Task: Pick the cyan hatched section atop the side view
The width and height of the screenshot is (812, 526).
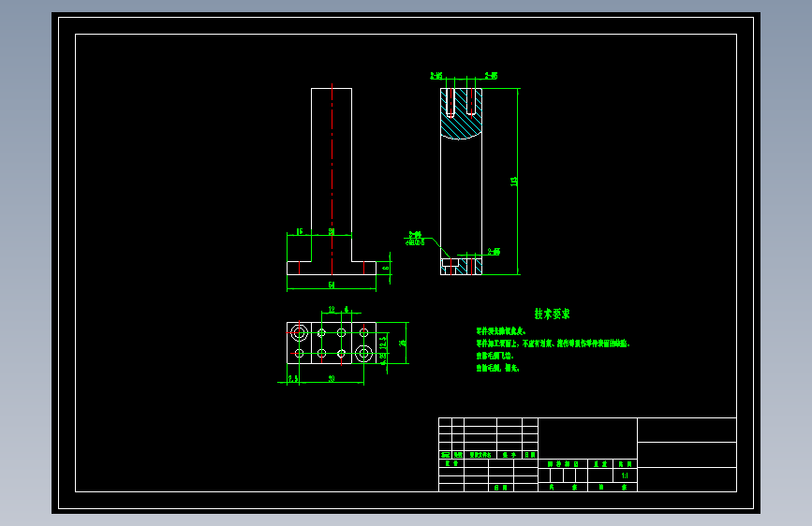Action: tap(461, 114)
